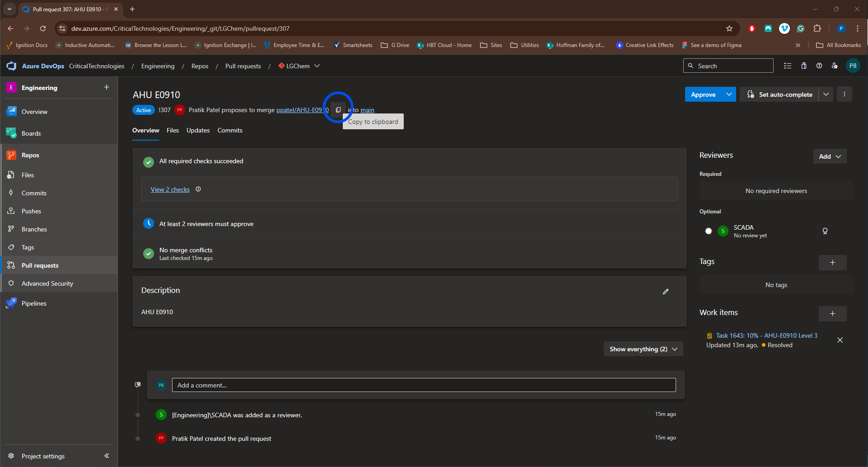Screen dimensions: 868x467
Task: Open the Add reviewers dropdown
Action: [x=830, y=156]
